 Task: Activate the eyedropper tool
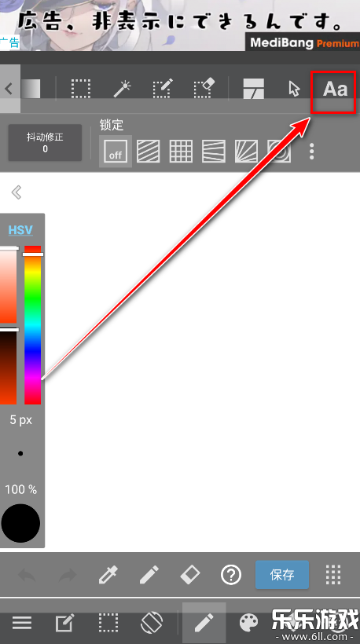[108, 575]
